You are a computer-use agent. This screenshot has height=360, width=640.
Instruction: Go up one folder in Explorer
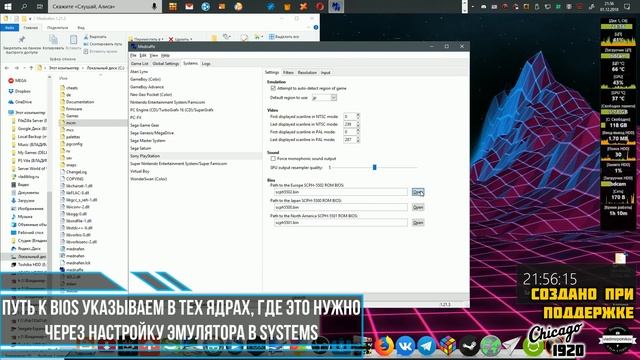(31, 68)
